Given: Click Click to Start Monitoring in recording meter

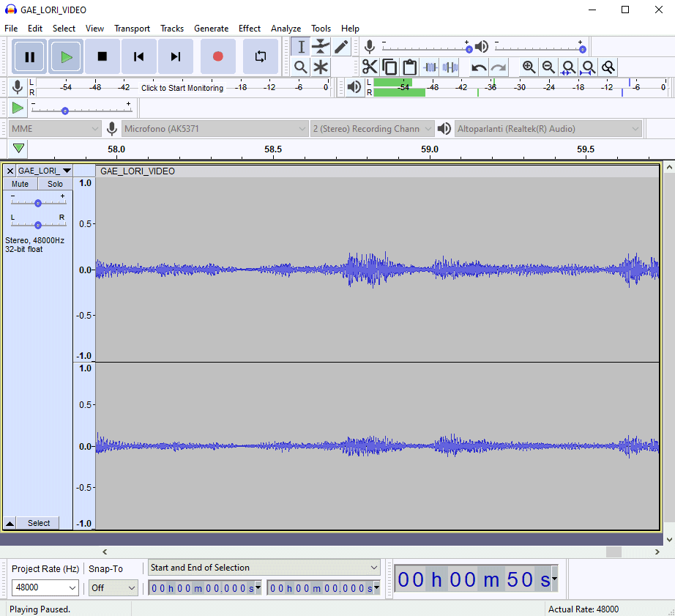Looking at the screenshot, I should [182, 88].
